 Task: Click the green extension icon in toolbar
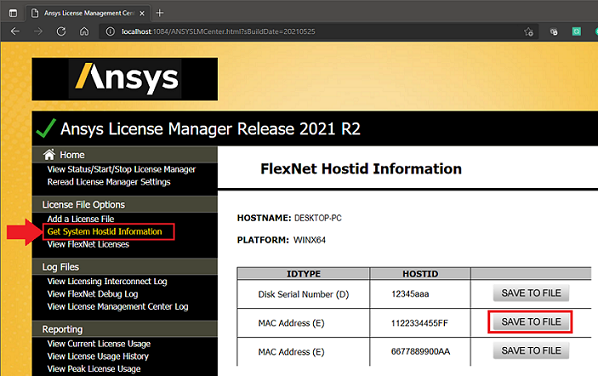click(x=577, y=31)
